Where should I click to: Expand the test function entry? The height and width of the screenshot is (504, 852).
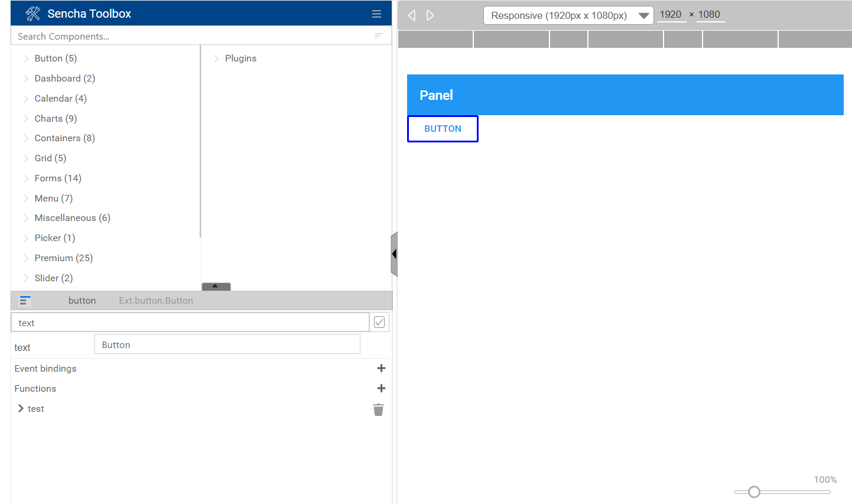[20, 408]
